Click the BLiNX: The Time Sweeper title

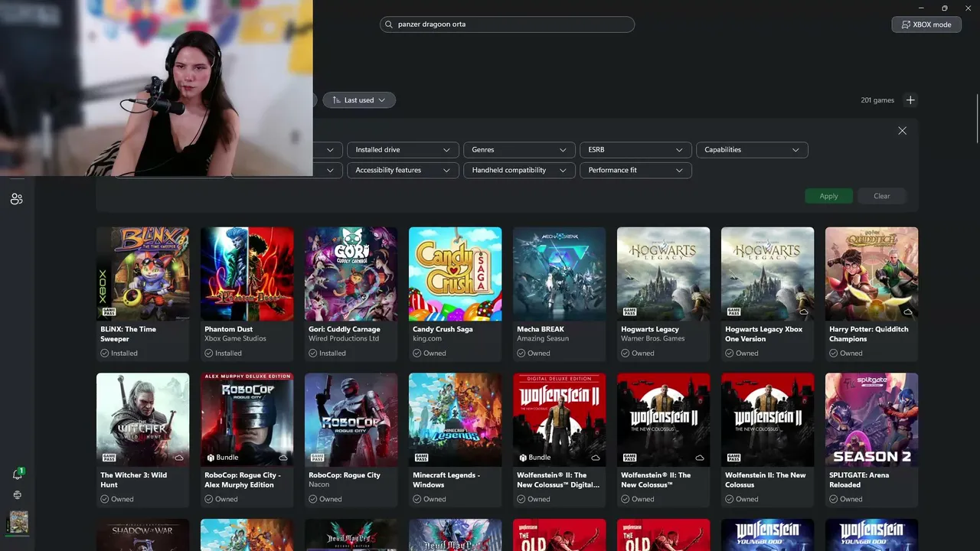tap(129, 334)
